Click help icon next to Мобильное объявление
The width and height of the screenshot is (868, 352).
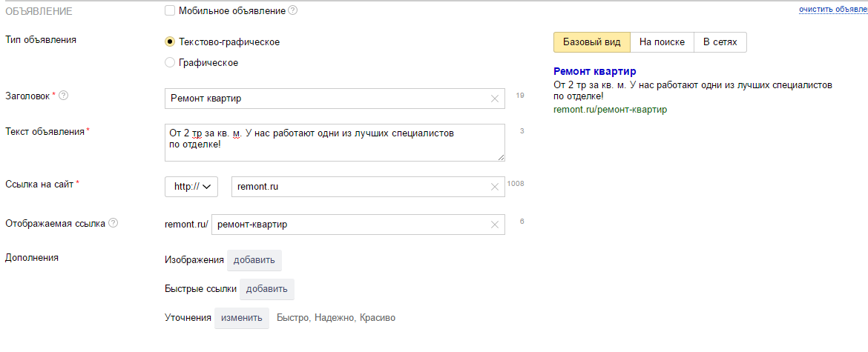click(x=292, y=10)
